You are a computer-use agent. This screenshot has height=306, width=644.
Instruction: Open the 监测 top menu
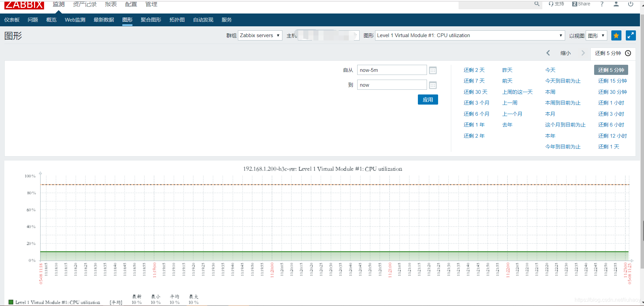(59, 4)
